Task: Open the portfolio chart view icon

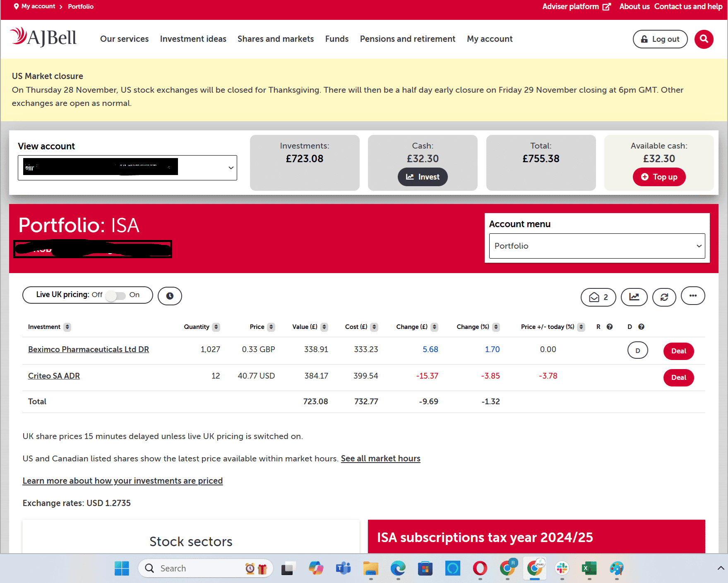Action: (x=634, y=297)
